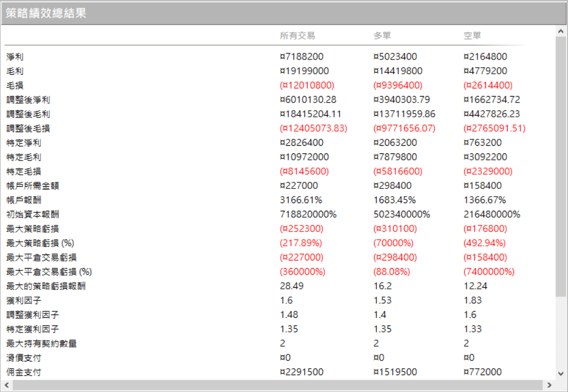The height and width of the screenshot is (392, 568).
Task: Click the 特定獲利因子 row label
Action: [33, 329]
